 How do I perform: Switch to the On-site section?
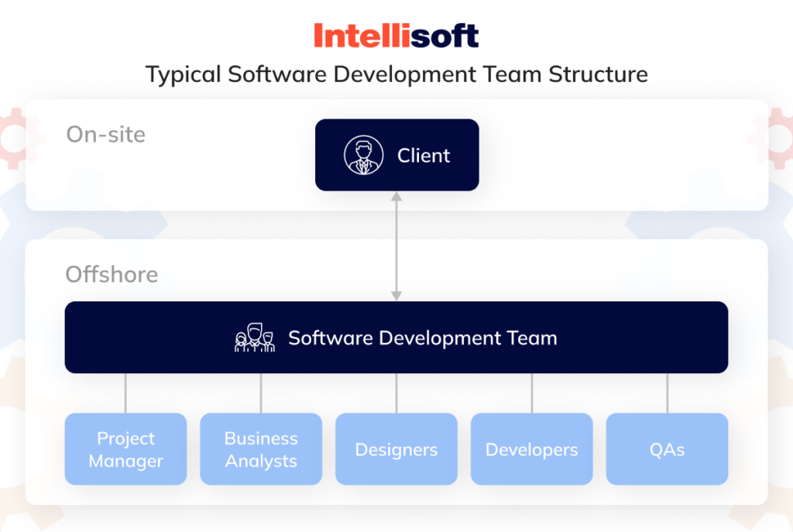106,134
